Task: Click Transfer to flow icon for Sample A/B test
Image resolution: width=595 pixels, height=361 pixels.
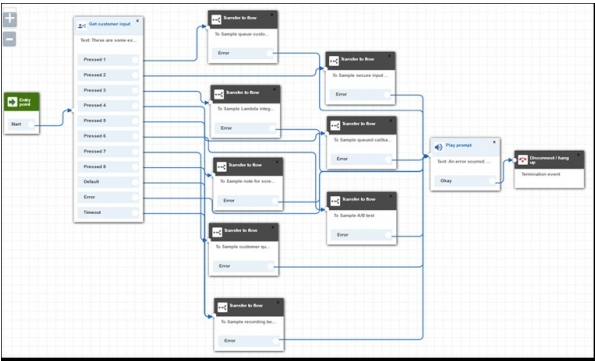Action: pos(335,201)
